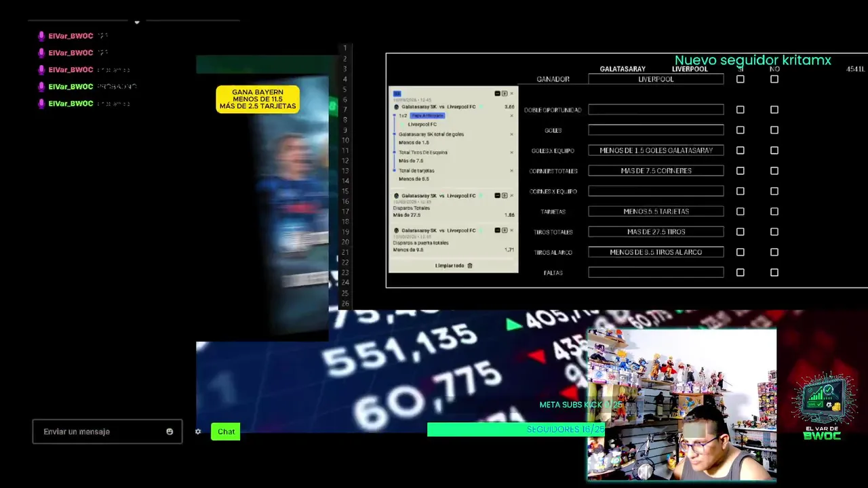Viewport: 868px width, 488px height.
Task: Delete the Disparos Totales 1.86 bet
Action: click(511, 195)
